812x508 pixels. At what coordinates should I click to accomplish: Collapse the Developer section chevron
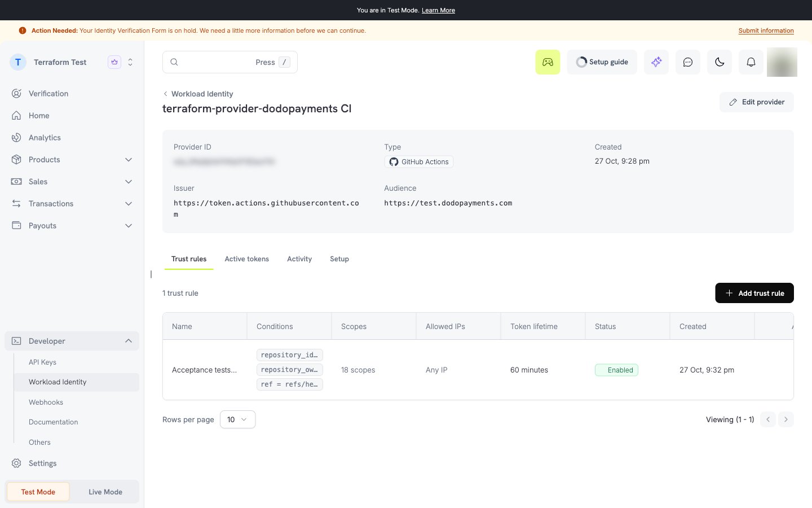129,341
